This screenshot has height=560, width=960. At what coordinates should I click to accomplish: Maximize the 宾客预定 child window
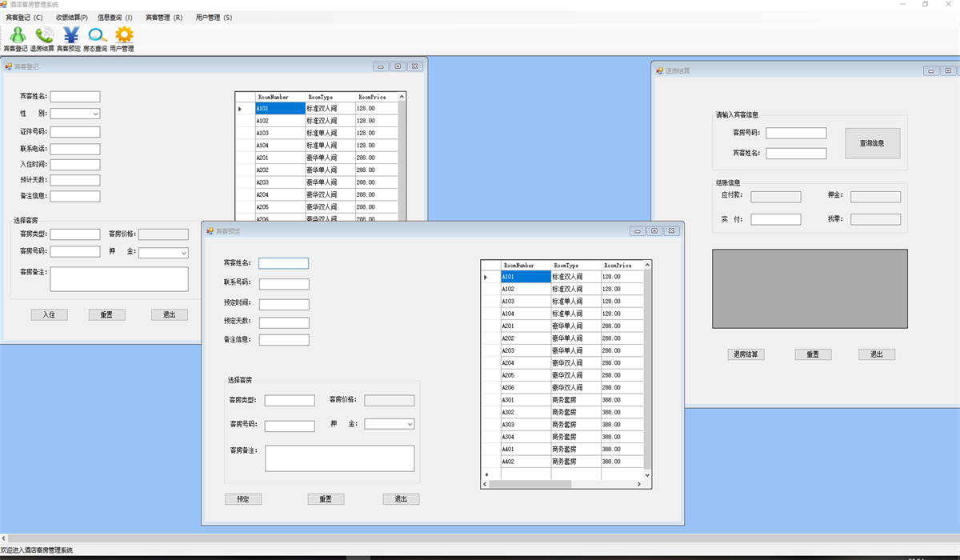[x=654, y=230]
